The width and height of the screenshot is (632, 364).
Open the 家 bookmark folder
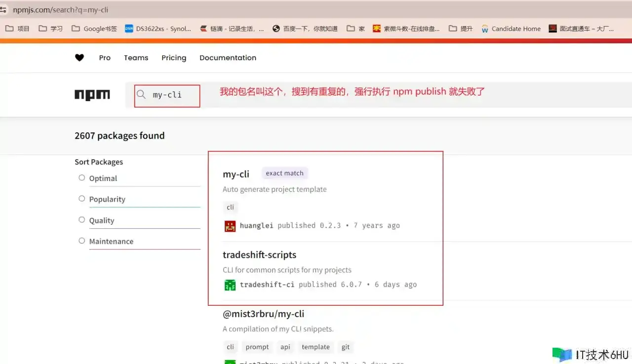(x=356, y=29)
